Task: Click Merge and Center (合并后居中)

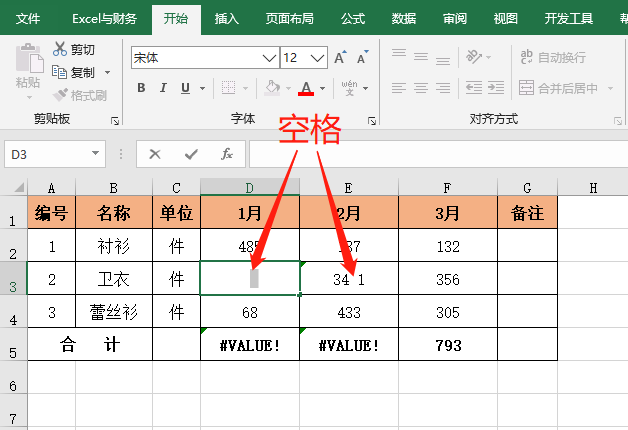Action: (558, 88)
